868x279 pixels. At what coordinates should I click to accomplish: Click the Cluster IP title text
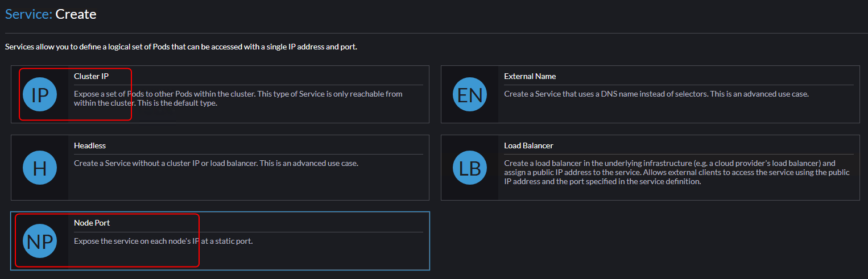click(91, 76)
